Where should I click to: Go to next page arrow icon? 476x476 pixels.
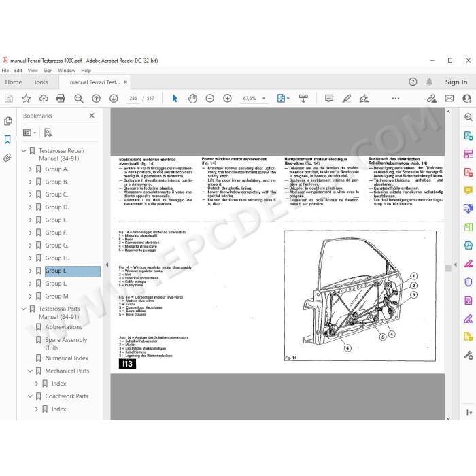coord(114,99)
